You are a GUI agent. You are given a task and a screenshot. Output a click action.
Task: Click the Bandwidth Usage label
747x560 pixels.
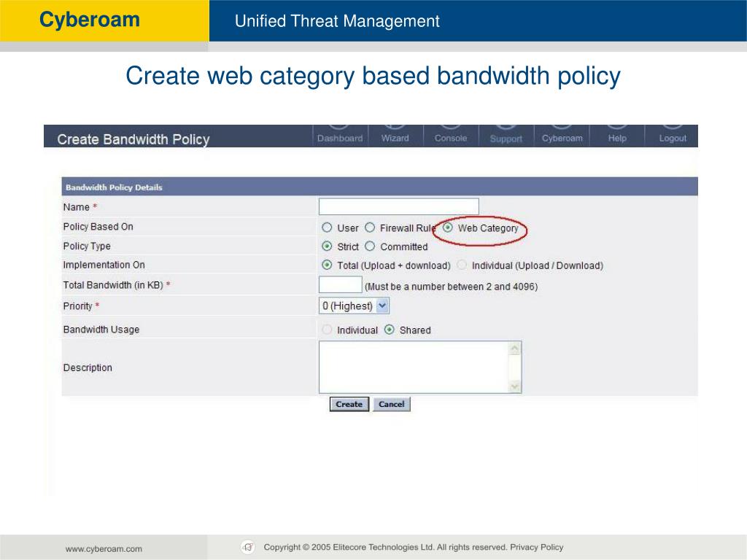click(x=101, y=330)
